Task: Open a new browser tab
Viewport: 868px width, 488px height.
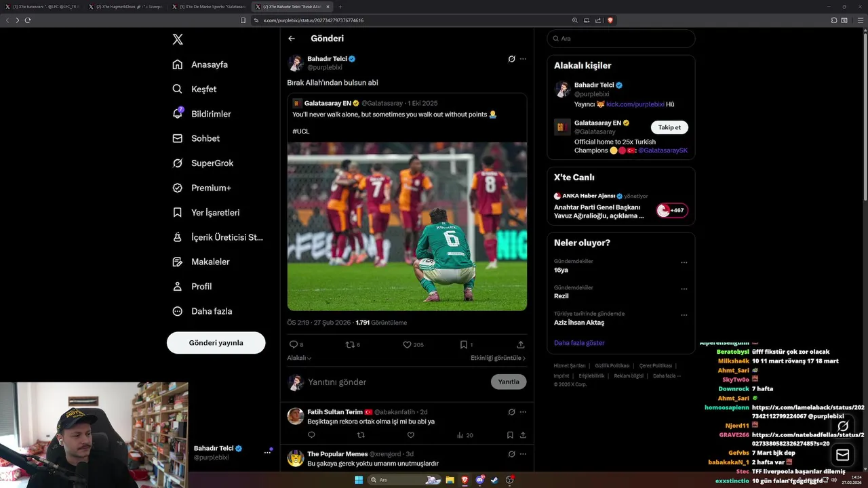Action: point(340,7)
